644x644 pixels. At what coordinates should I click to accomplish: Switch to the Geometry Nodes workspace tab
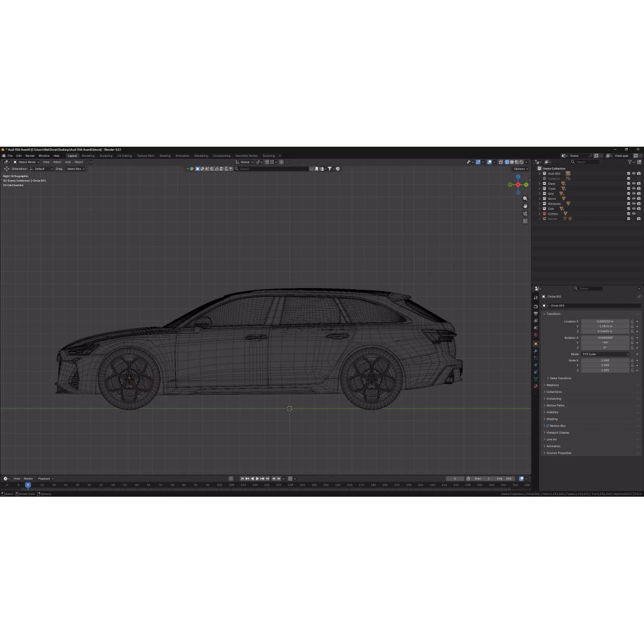pyautogui.click(x=246, y=156)
